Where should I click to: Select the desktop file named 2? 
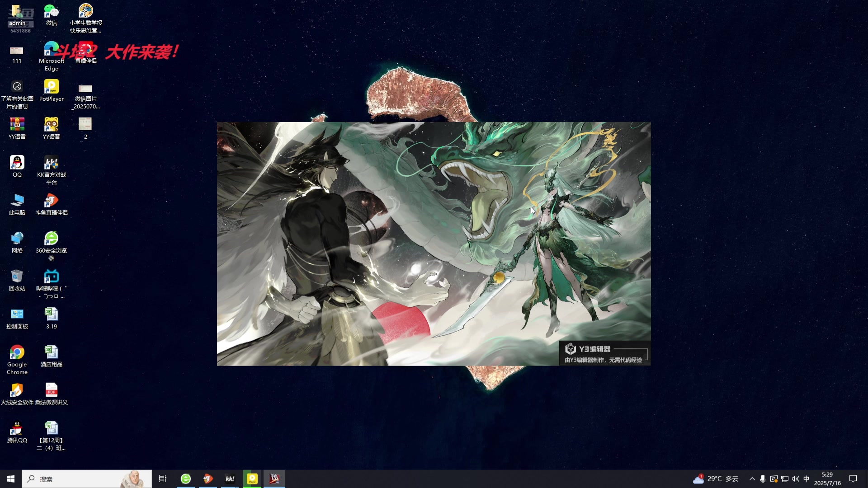tap(85, 128)
